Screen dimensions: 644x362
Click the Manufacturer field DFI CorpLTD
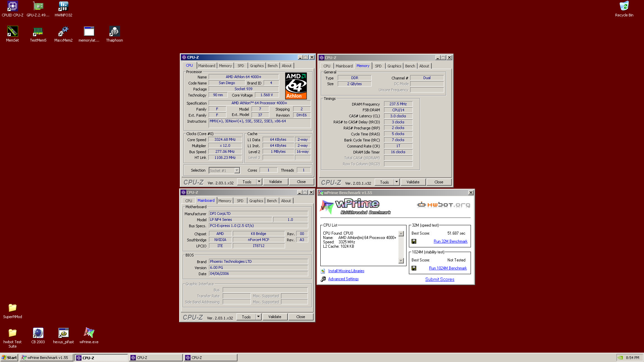click(x=258, y=214)
